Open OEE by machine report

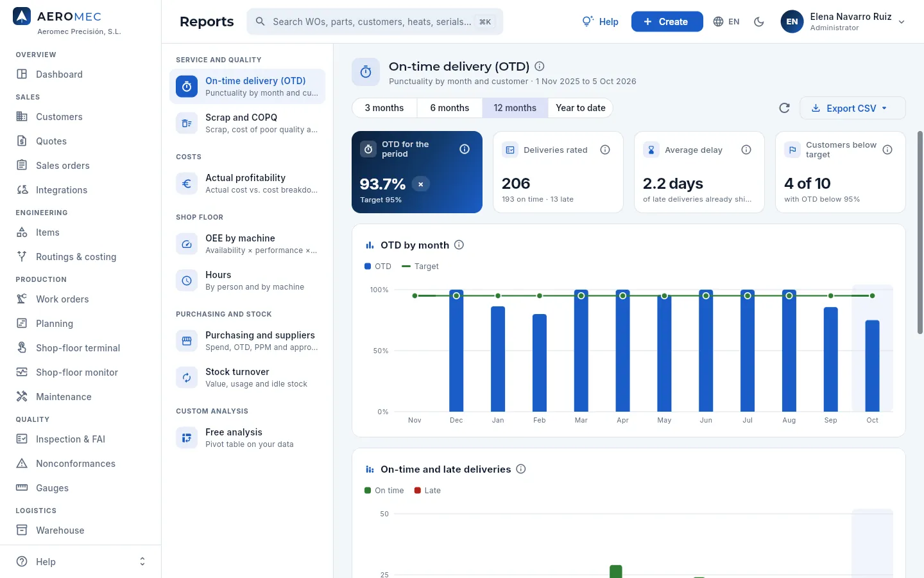pyautogui.click(x=247, y=243)
